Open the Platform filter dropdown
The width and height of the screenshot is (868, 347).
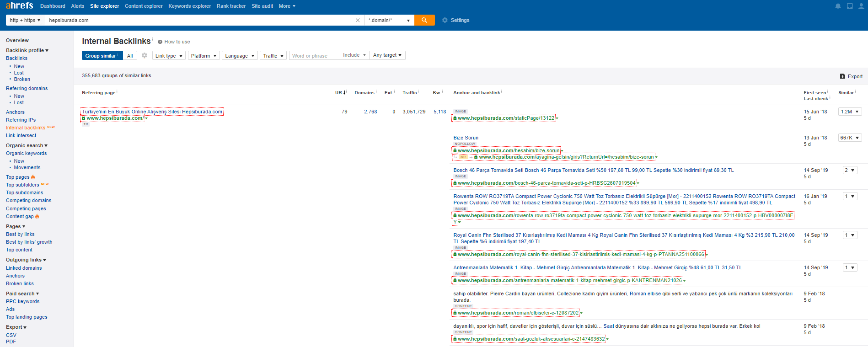(204, 55)
